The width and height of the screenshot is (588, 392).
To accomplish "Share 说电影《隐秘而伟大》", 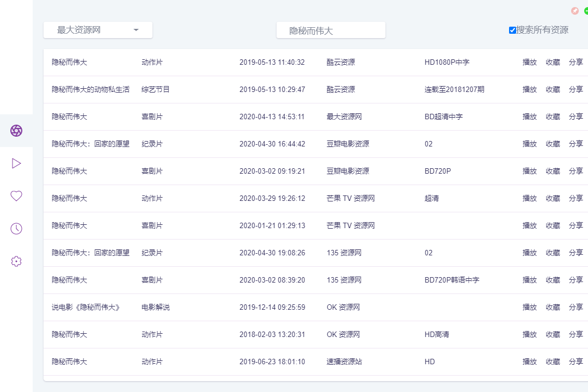I will click(575, 307).
